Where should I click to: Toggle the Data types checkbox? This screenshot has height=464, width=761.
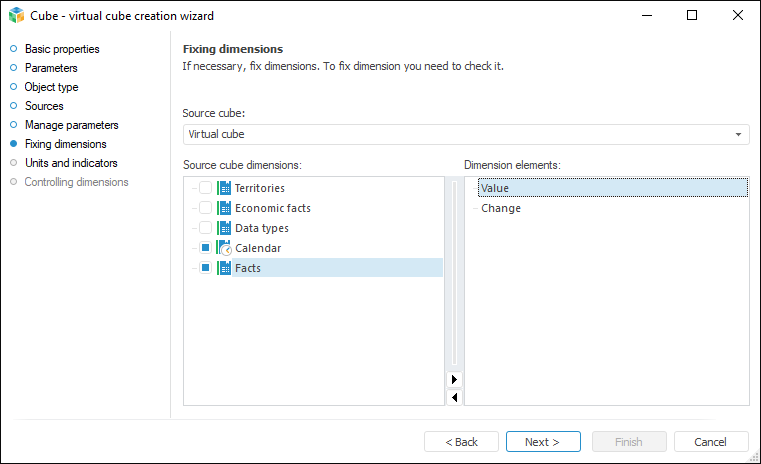(x=205, y=228)
